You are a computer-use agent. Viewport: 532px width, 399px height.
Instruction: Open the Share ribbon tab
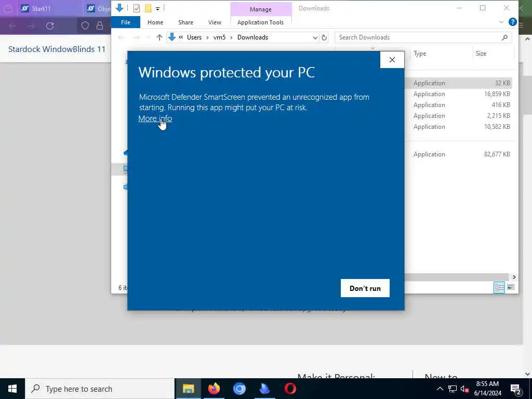coord(185,22)
